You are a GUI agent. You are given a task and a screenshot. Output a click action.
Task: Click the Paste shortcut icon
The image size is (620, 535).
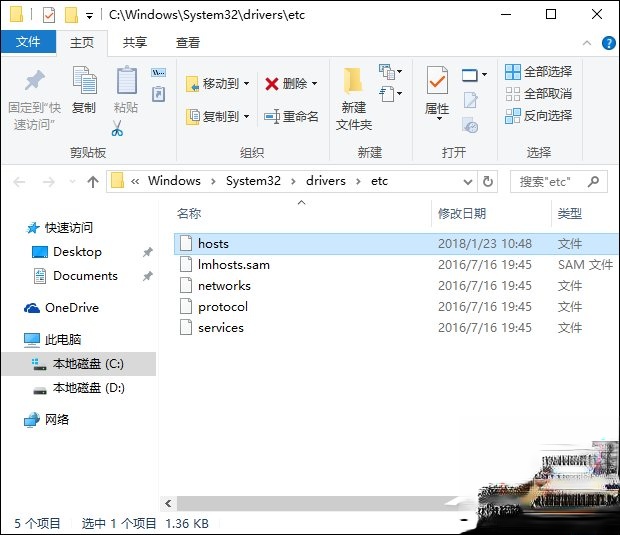tap(159, 94)
